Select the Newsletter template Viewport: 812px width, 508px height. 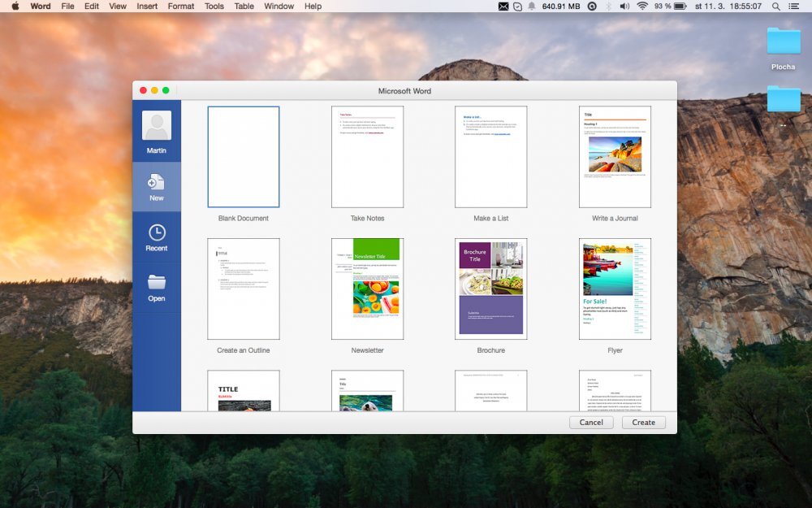(x=367, y=289)
